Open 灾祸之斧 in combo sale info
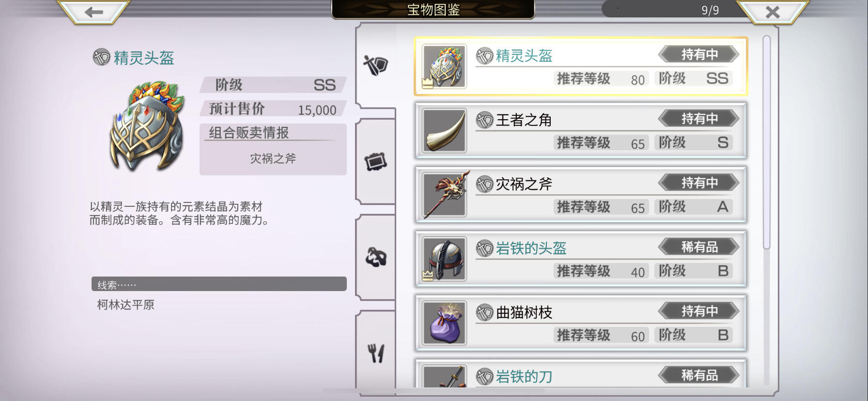 point(273,158)
